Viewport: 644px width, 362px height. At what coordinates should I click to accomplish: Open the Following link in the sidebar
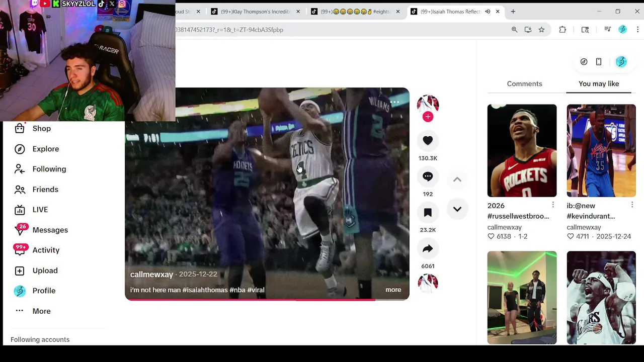click(49, 169)
